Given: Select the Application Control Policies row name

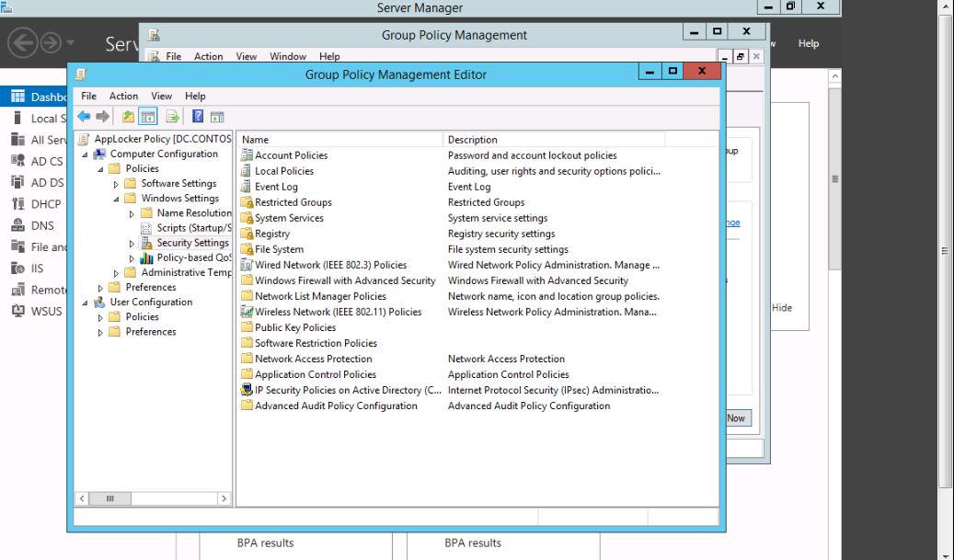Looking at the screenshot, I should 316,374.
